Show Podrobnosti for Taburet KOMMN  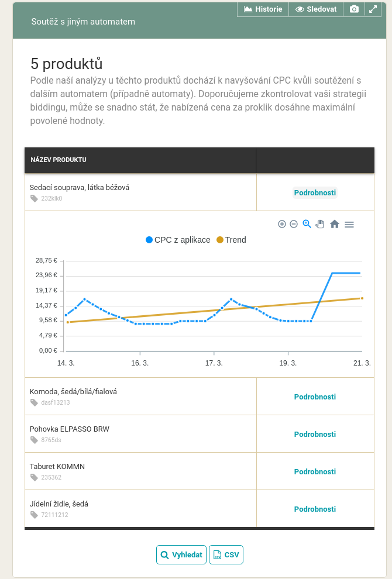click(x=315, y=471)
